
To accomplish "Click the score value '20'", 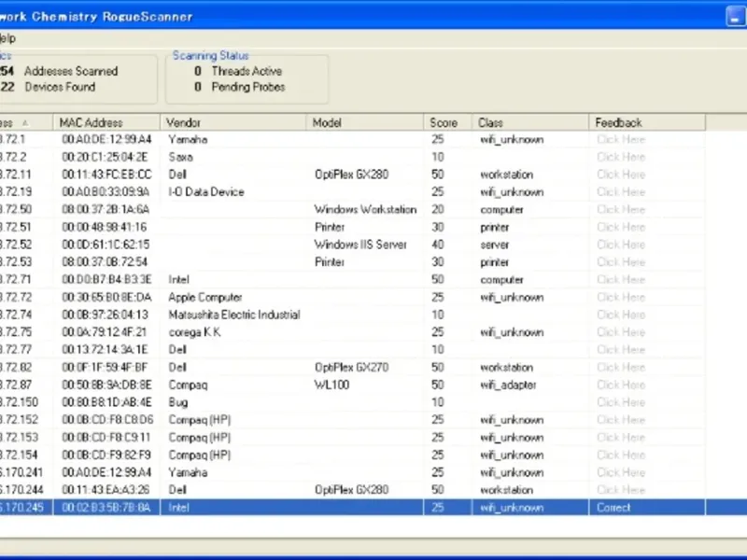I will click(438, 209).
